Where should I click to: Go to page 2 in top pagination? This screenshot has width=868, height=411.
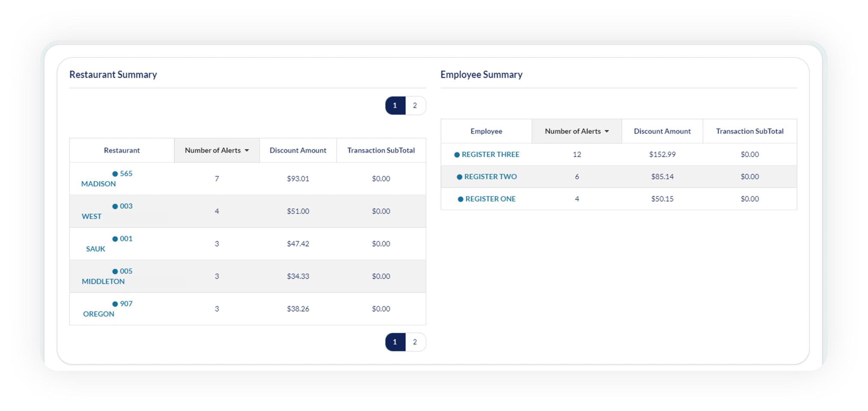pos(415,105)
